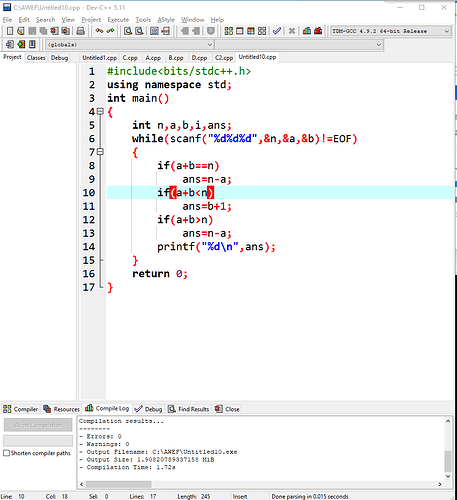Screen dimensions: 457x500
Task: Collapse the code fold at line 4
Action: 100,111
